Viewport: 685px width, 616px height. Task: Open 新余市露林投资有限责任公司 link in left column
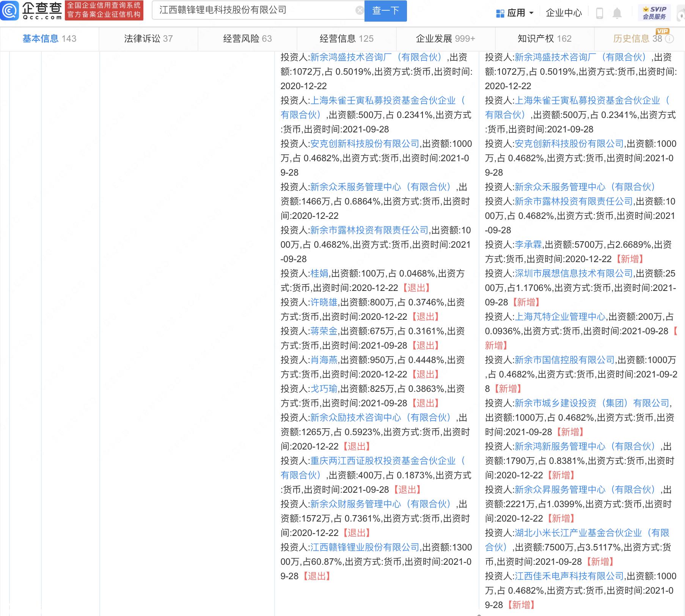[x=369, y=230]
